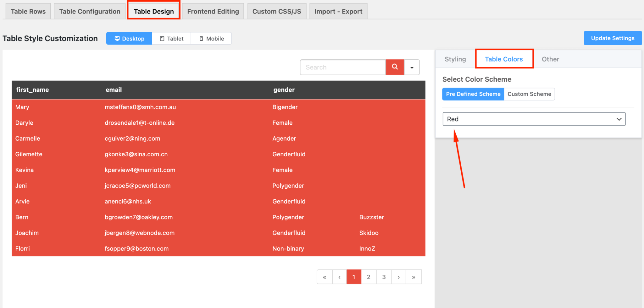This screenshot has height=308, width=644.
Task: Jump to first page with double-left arrow
Action: pyautogui.click(x=325, y=277)
